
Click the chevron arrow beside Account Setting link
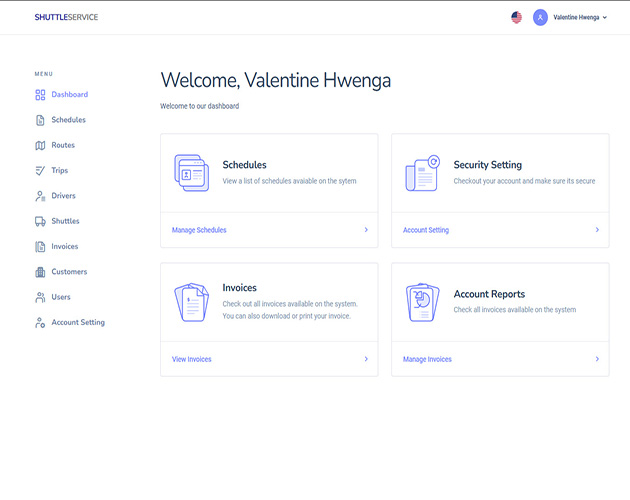pos(597,230)
